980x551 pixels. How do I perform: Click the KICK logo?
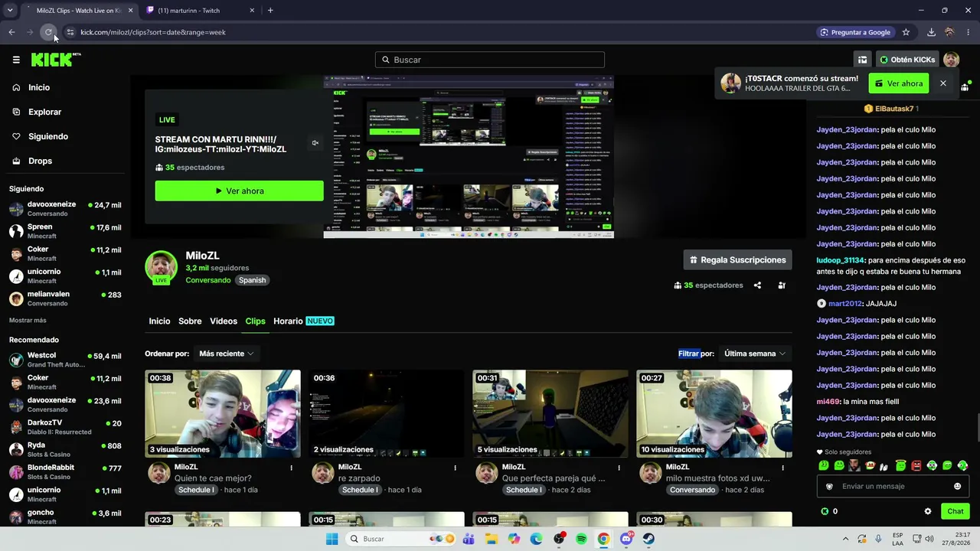(x=56, y=60)
